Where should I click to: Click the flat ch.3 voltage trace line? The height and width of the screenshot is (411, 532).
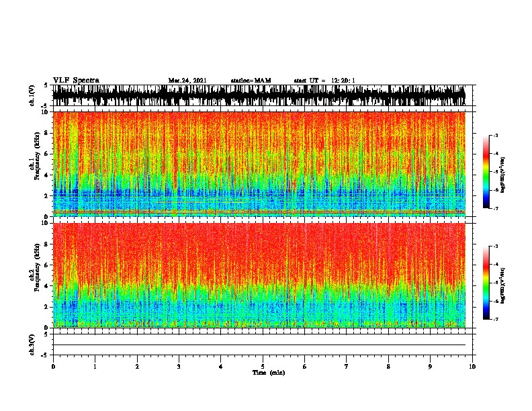[x=259, y=345]
